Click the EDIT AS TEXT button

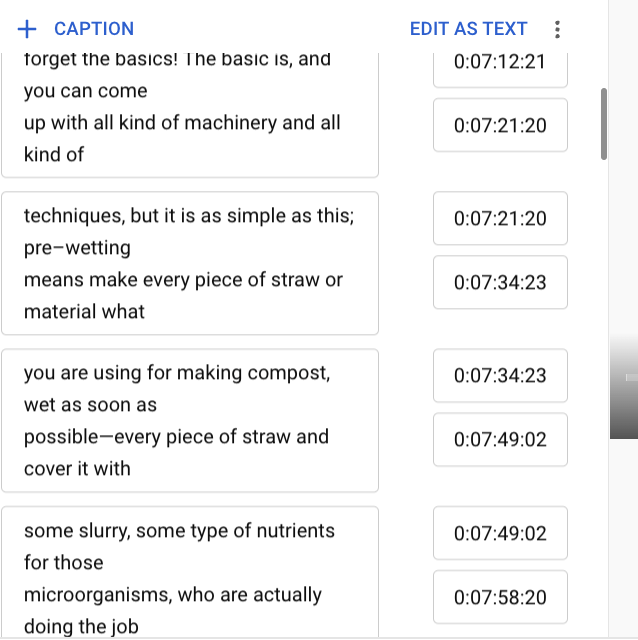pos(468,29)
